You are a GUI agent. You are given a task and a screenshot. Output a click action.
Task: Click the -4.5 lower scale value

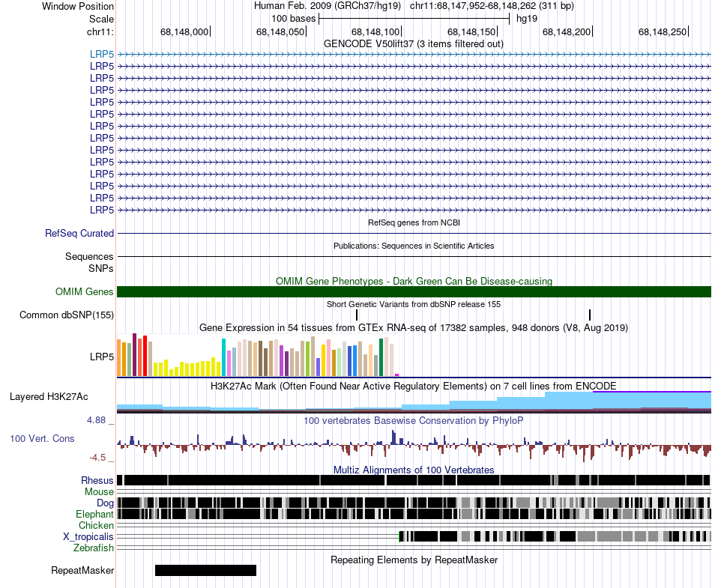pyautogui.click(x=97, y=458)
